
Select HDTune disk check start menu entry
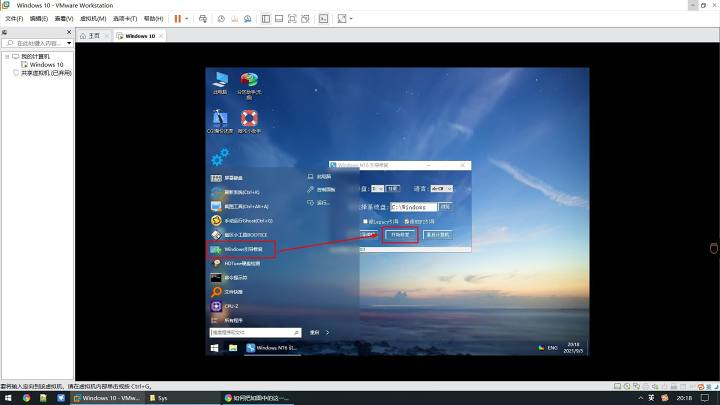(241, 264)
